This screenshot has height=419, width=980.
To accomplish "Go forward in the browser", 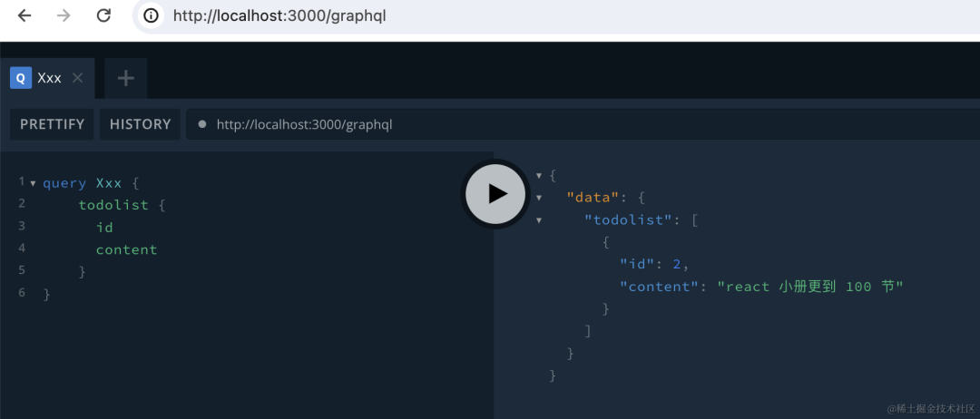I will tap(64, 15).
